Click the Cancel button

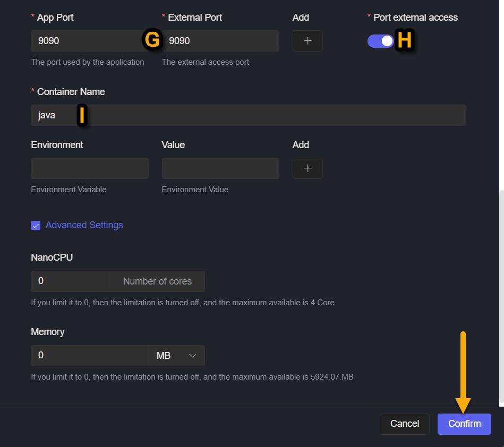(404, 424)
